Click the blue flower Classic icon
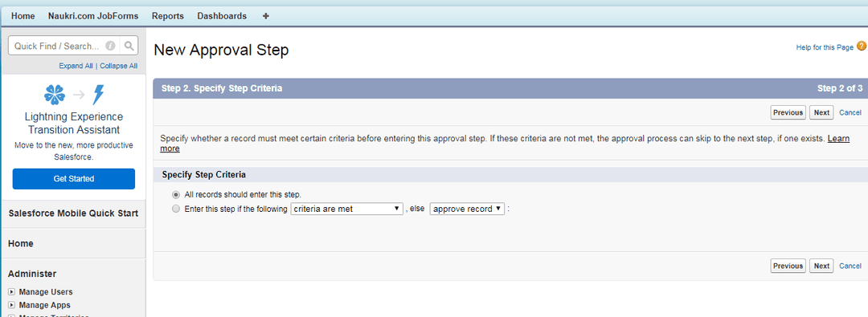Image resolution: width=868 pixels, height=317 pixels. point(55,95)
